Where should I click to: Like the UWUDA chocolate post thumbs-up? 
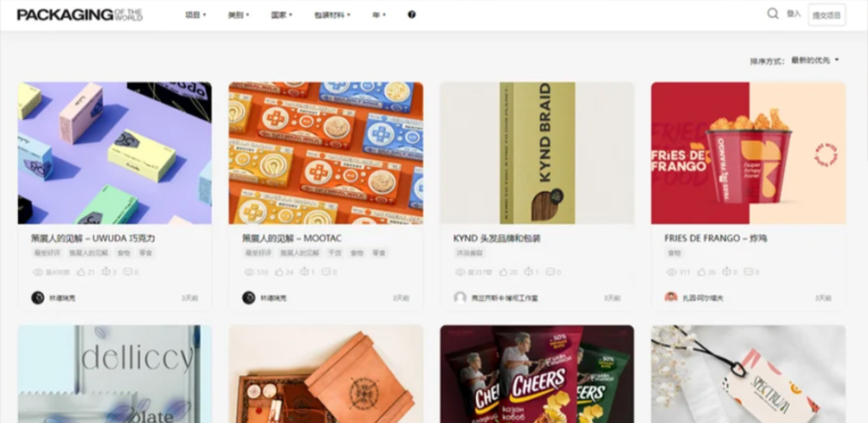point(81,272)
